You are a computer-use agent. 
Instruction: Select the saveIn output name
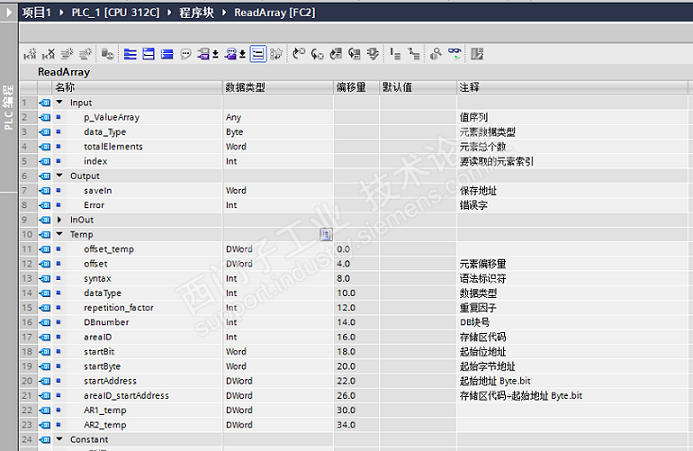click(x=98, y=190)
